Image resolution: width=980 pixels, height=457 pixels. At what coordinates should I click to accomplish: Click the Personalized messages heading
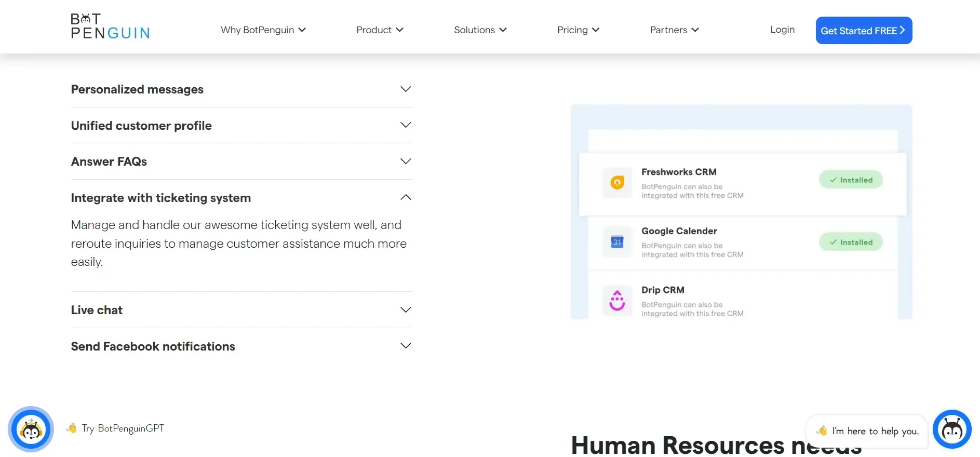click(137, 89)
